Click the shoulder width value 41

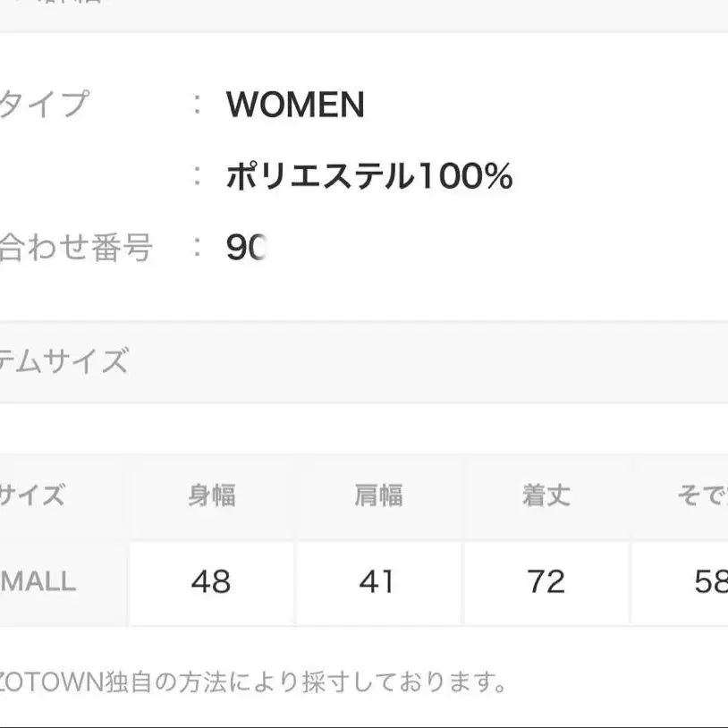[377, 582]
